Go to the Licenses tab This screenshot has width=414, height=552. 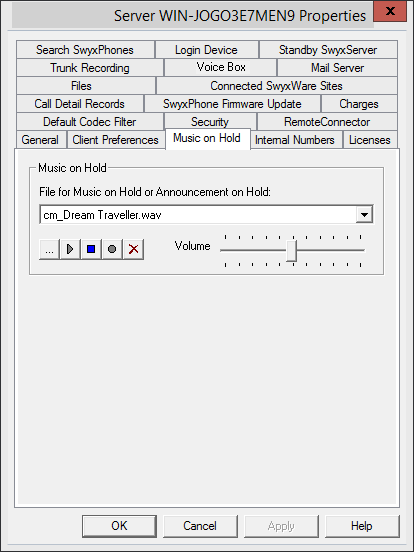point(370,140)
